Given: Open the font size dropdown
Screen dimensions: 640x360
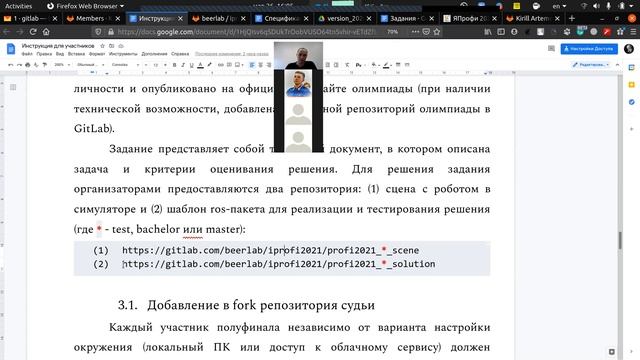Looking at the screenshot, I should tap(160, 65).
